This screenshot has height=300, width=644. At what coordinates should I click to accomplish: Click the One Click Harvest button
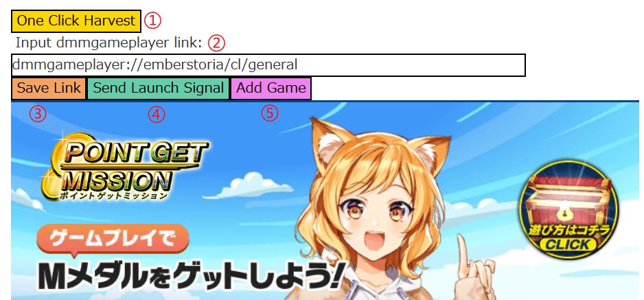tap(76, 21)
